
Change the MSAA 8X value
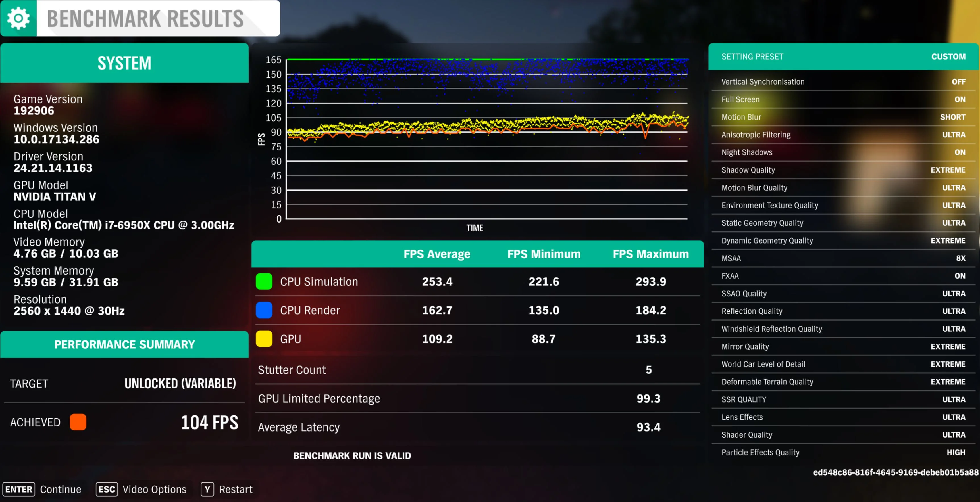coord(961,258)
